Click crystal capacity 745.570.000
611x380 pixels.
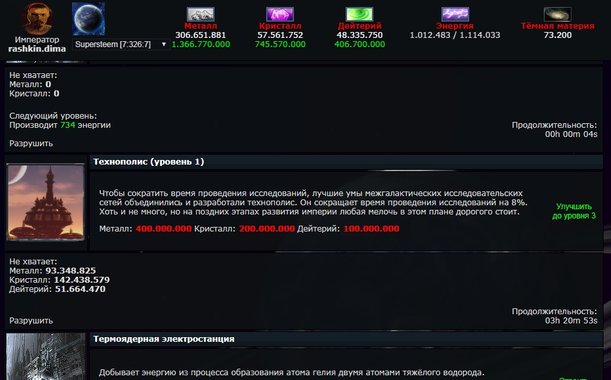(x=280, y=44)
